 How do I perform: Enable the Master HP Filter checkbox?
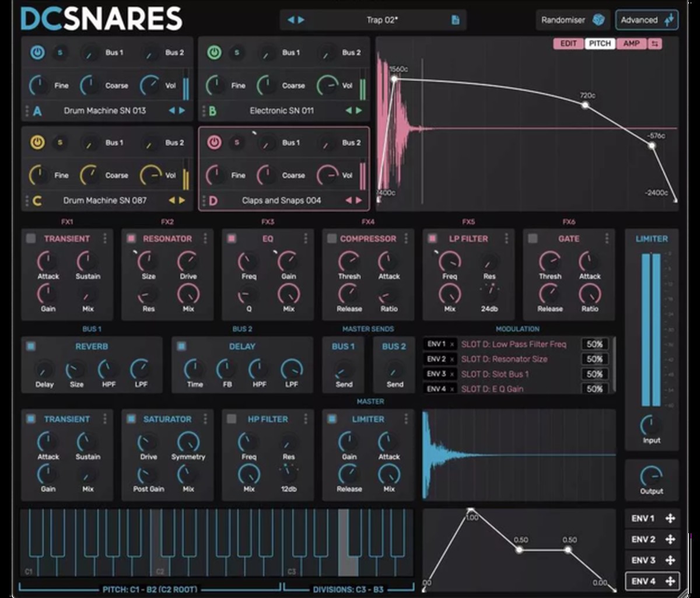232,419
